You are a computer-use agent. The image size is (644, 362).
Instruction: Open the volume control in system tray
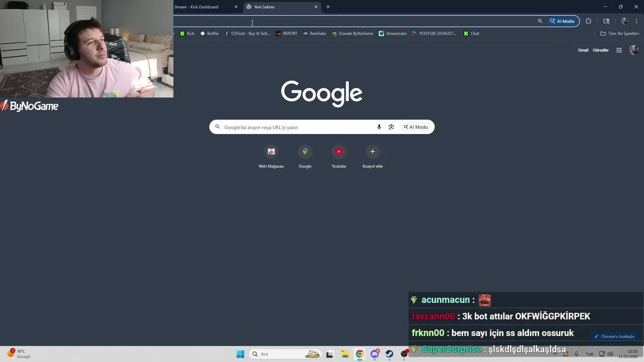(610, 354)
